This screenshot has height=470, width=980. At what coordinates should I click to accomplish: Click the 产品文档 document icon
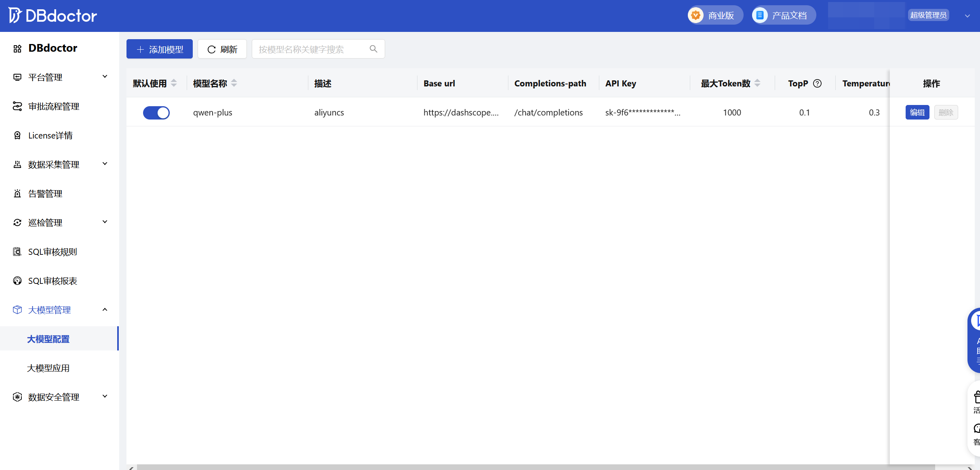(x=760, y=15)
